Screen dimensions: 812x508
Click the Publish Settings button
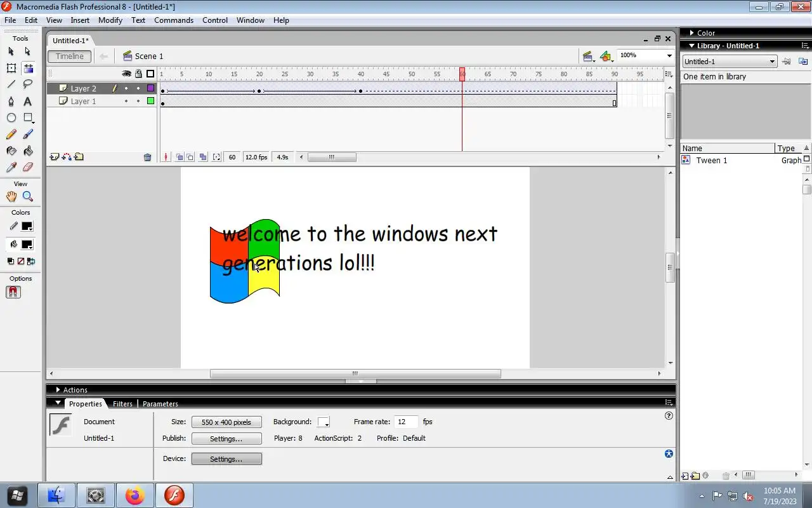pos(226,439)
